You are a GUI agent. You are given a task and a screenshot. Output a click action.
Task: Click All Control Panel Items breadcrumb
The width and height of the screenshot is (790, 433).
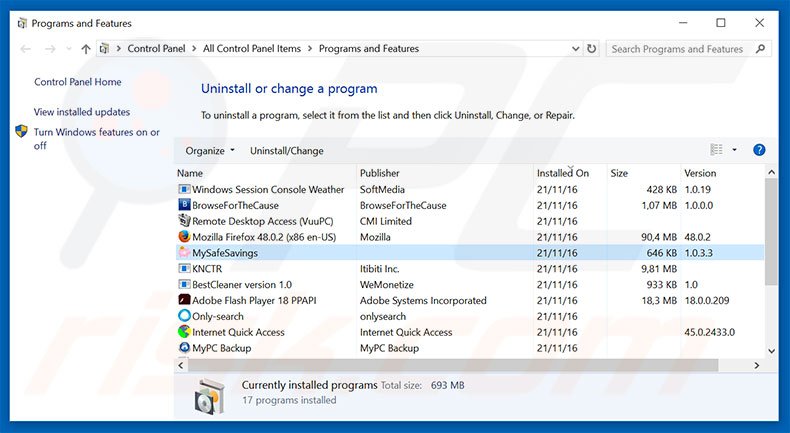tap(252, 49)
